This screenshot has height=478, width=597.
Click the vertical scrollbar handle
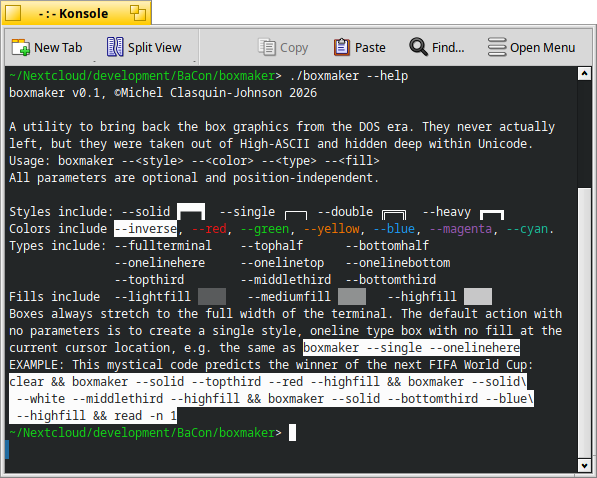click(x=584, y=322)
